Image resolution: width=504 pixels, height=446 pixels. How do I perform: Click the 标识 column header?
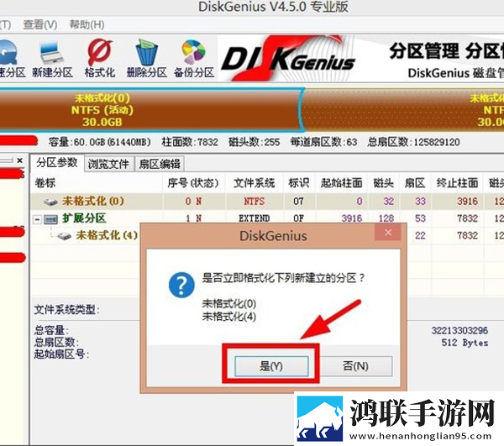coord(298,183)
